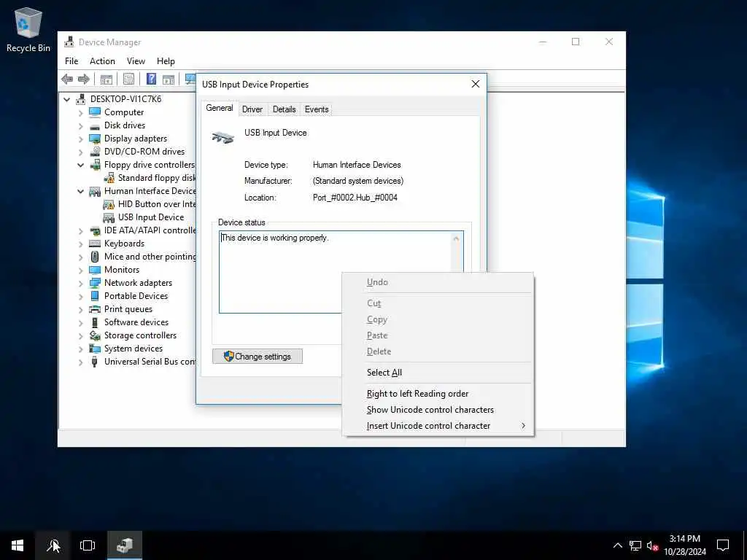This screenshot has width=747, height=560.
Task: Click the DESKTOP-VI1C7K6 computer icon
Action: [81, 99]
